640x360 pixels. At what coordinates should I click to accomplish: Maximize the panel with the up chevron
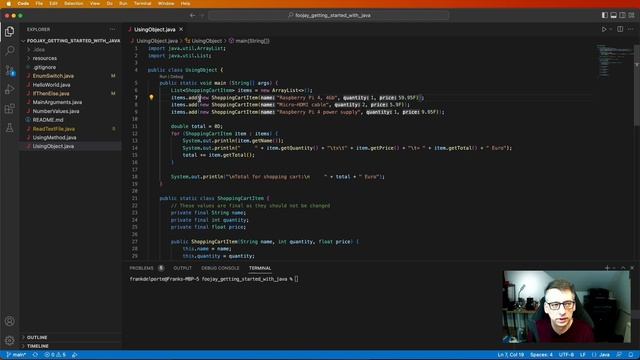coord(623,268)
